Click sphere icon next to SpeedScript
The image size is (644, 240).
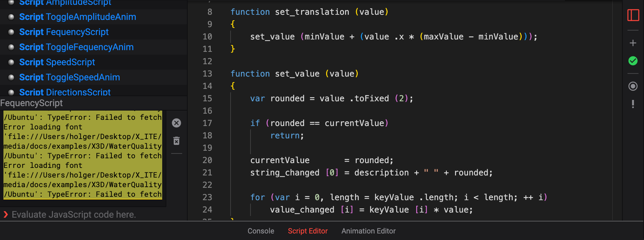[11, 62]
